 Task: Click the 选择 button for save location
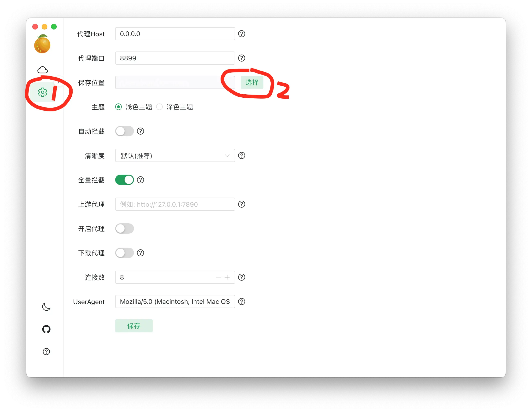[x=252, y=83]
